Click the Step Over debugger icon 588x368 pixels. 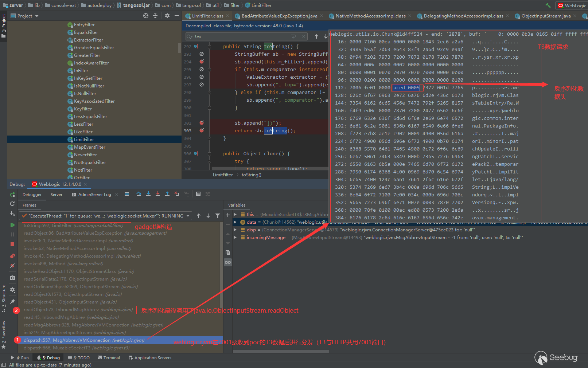(139, 194)
